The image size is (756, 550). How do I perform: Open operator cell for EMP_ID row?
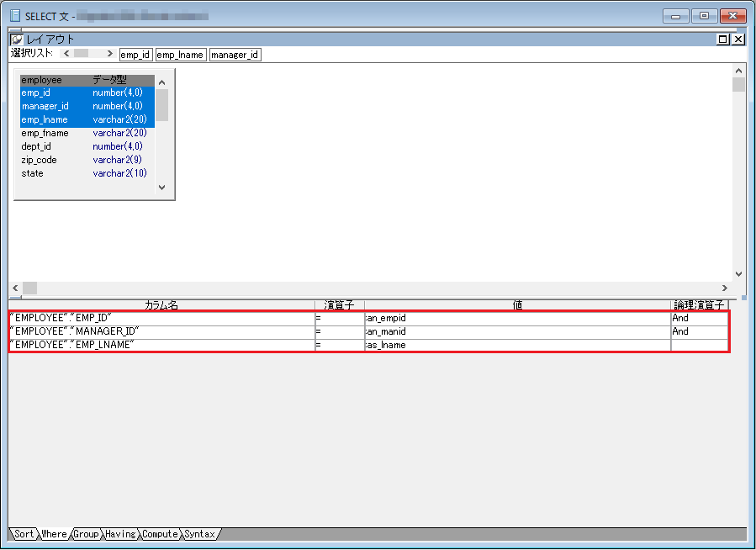tap(339, 319)
